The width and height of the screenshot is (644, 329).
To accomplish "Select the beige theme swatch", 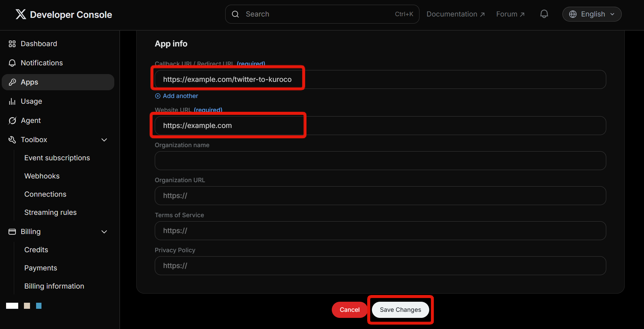I will (x=27, y=306).
